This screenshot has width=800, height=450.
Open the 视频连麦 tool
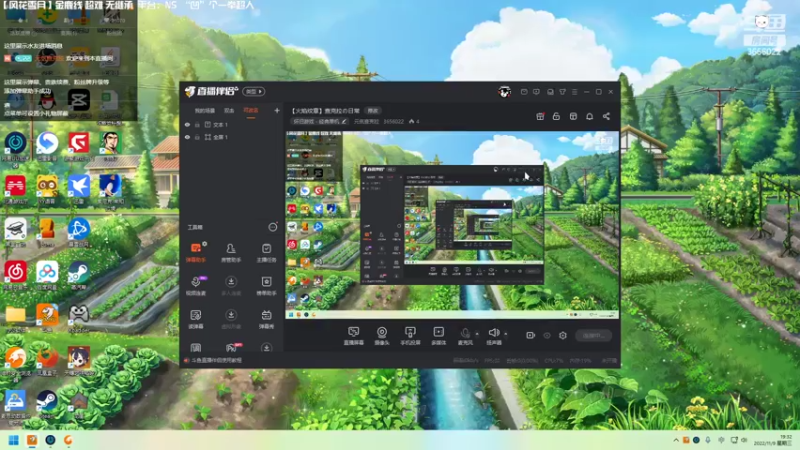point(196,286)
